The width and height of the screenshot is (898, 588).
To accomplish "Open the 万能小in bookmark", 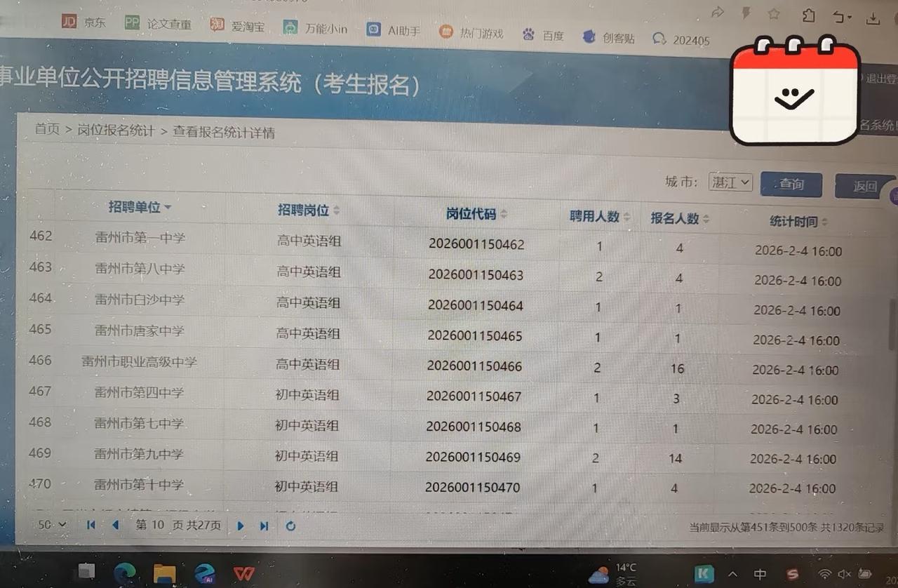I will tap(315, 28).
